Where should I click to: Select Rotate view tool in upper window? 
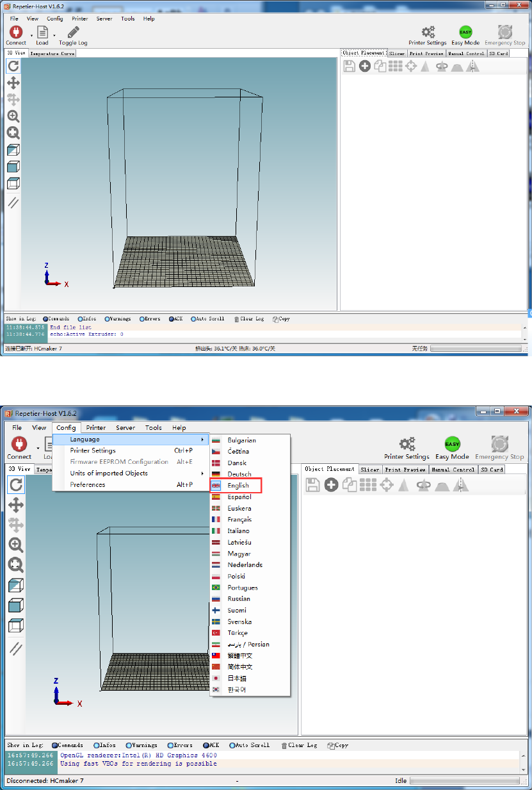click(13, 66)
